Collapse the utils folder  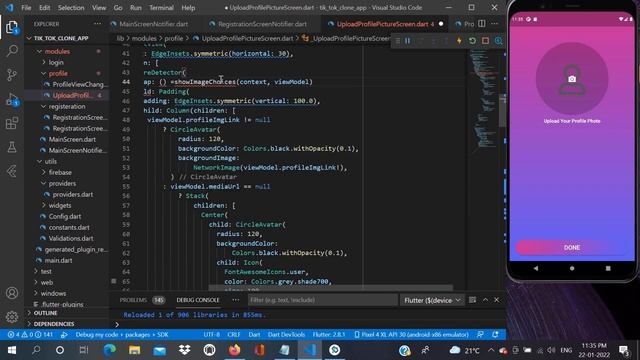coord(51,162)
